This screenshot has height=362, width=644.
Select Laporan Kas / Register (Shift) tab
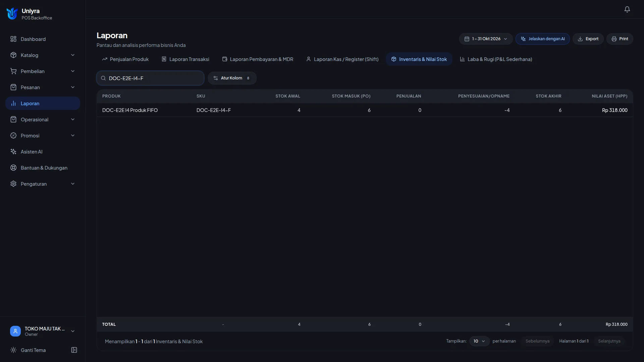[x=342, y=59]
